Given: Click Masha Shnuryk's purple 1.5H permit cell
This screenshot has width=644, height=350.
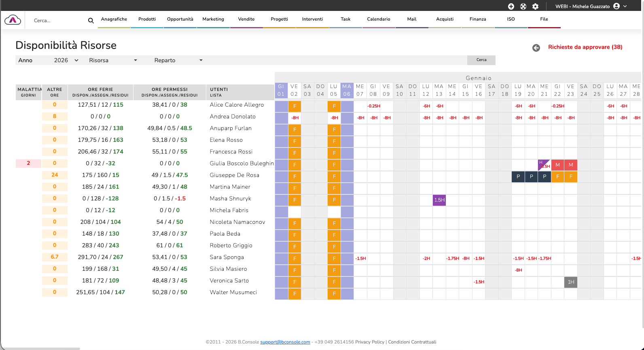Looking at the screenshot, I should click(439, 200).
